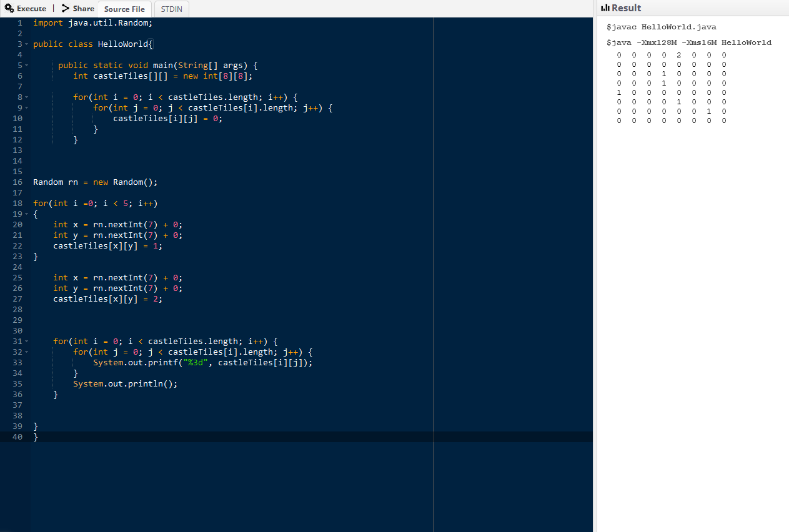Image resolution: width=789 pixels, height=532 pixels.
Task: Click the Result bar-chart icon
Action: [605, 8]
